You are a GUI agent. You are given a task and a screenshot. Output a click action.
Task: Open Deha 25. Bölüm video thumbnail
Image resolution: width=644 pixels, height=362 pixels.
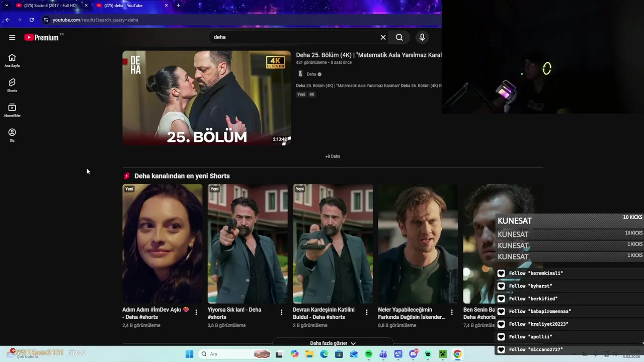click(x=206, y=98)
